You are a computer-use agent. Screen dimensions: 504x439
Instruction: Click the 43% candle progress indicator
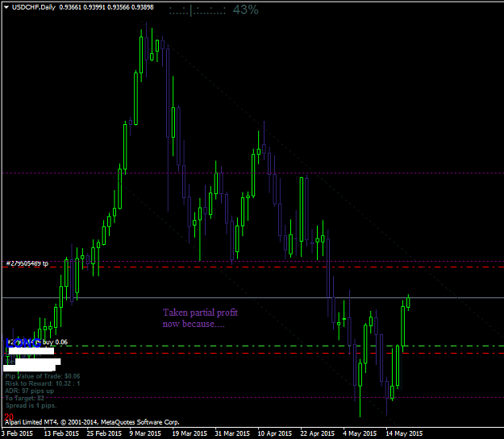(246, 10)
